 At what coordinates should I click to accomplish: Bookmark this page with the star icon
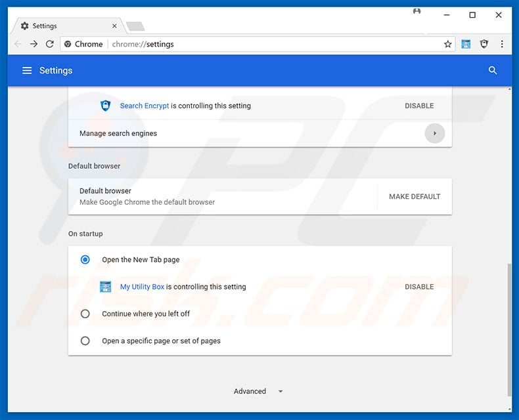click(447, 44)
